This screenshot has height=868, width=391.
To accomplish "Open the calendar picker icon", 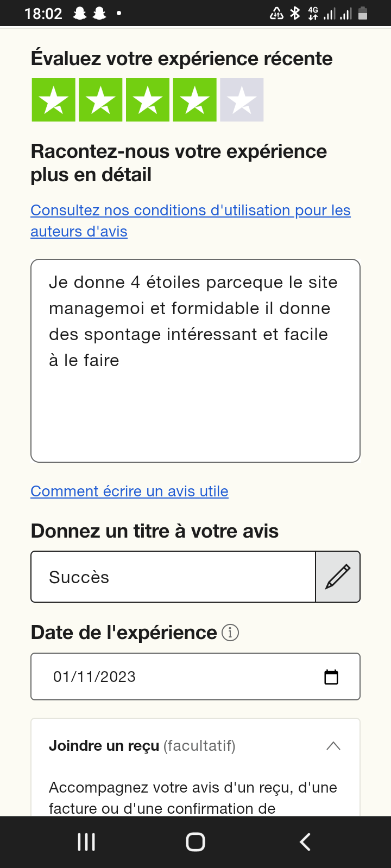I will point(331,677).
